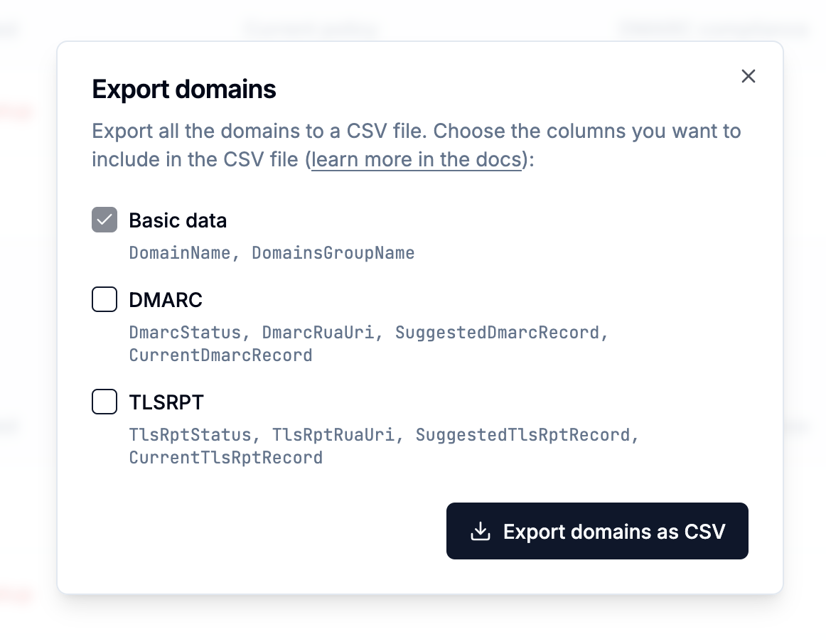Click the dimmed overlay outside the dialog

point(28,320)
